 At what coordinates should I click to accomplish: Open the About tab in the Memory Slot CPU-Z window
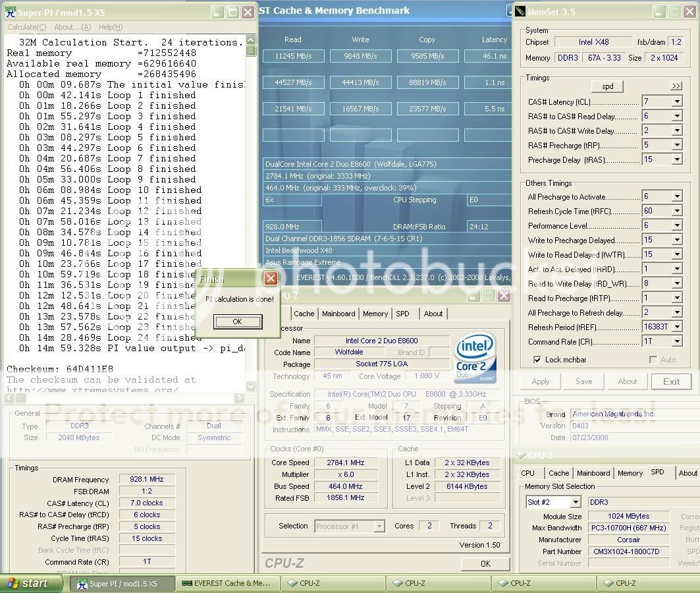tap(687, 473)
